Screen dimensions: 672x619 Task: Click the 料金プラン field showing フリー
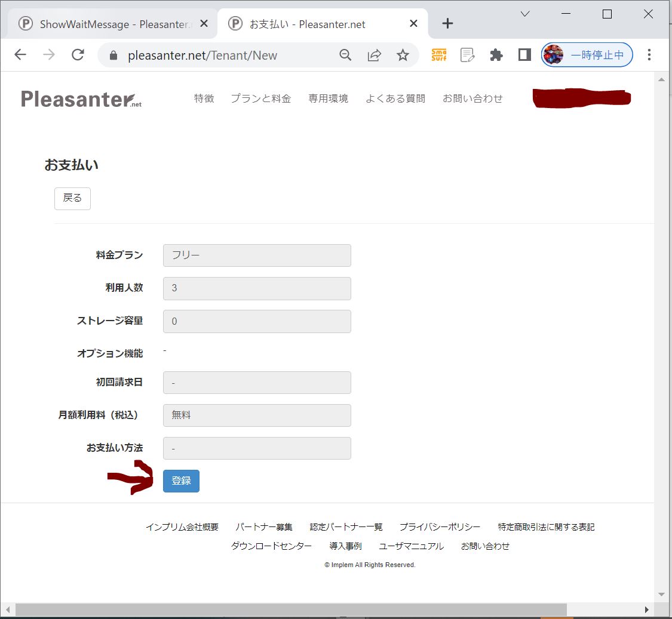point(257,255)
